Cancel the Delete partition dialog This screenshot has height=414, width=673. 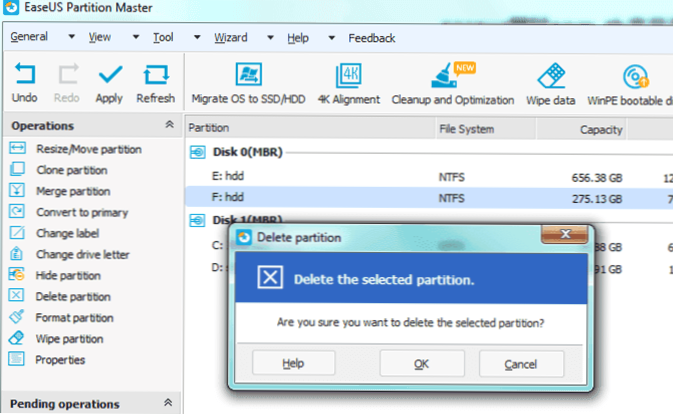pos(521,364)
